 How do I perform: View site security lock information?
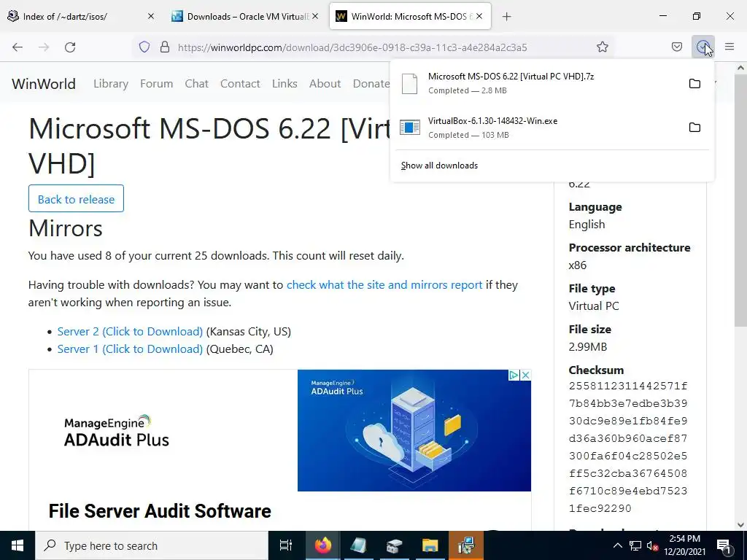tap(165, 47)
